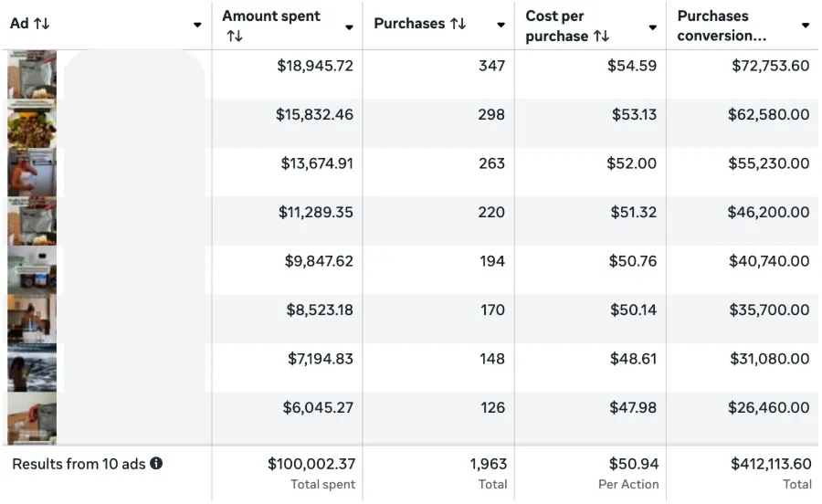
Task: Sort by Amount spent arrows icon
Action: click(235, 37)
